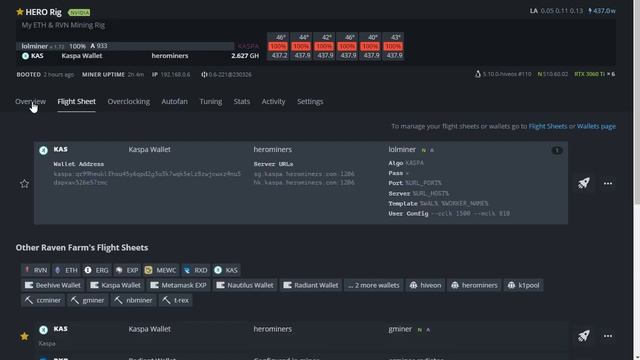Click the kaspa wallet address text
This screenshot has height=360, width=640.
click(147, 178)
